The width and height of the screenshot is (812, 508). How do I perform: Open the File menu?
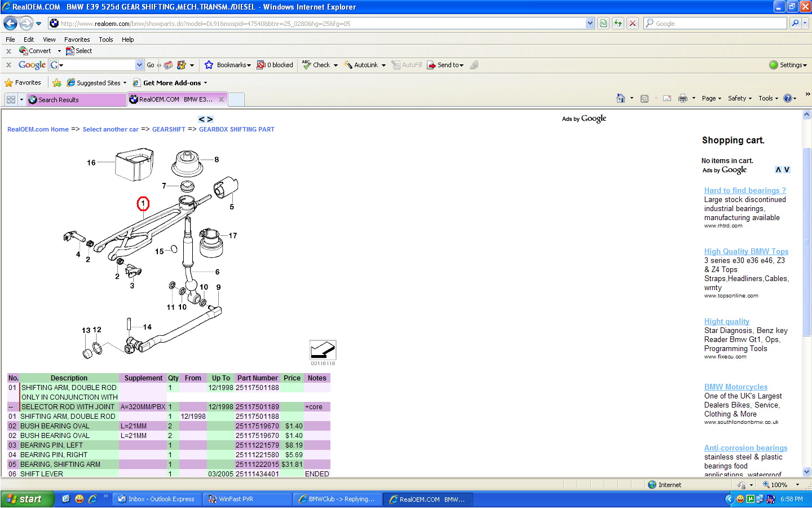(10, 40)
